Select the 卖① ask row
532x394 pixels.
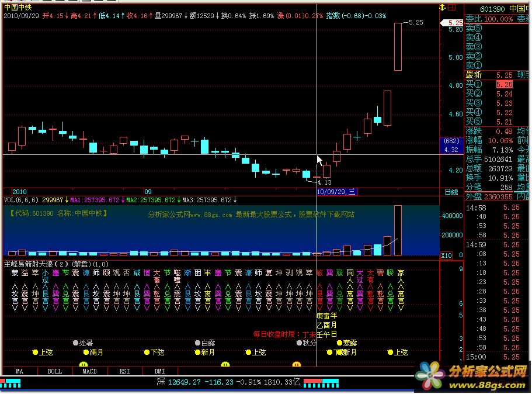pos(498,65)
